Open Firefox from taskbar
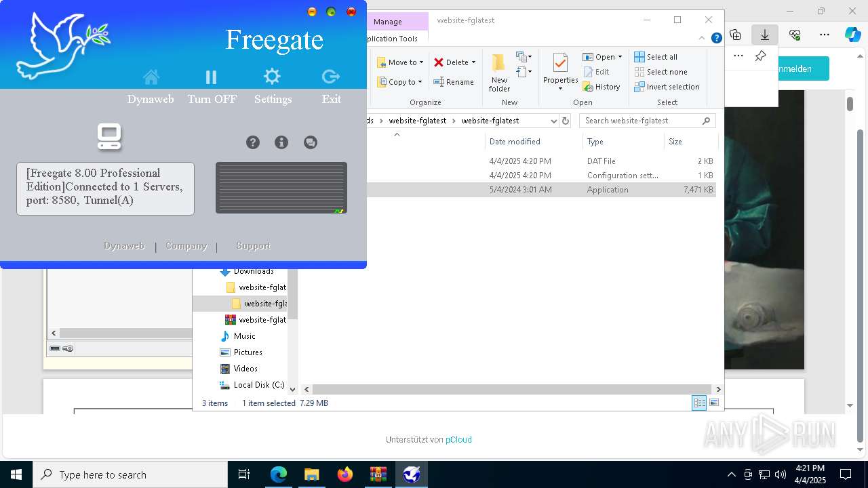This screenshot has width=868, height=488. (345, 474)
